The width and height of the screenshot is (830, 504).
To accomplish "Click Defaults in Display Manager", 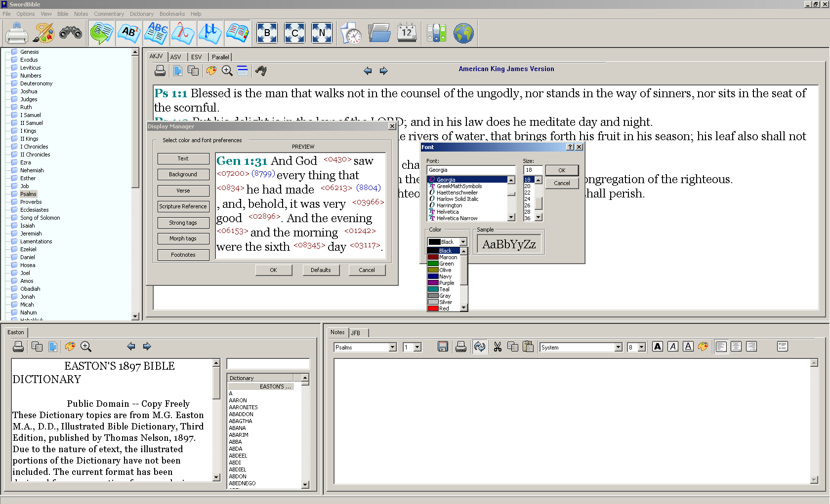I will click(x=321, y=270).
